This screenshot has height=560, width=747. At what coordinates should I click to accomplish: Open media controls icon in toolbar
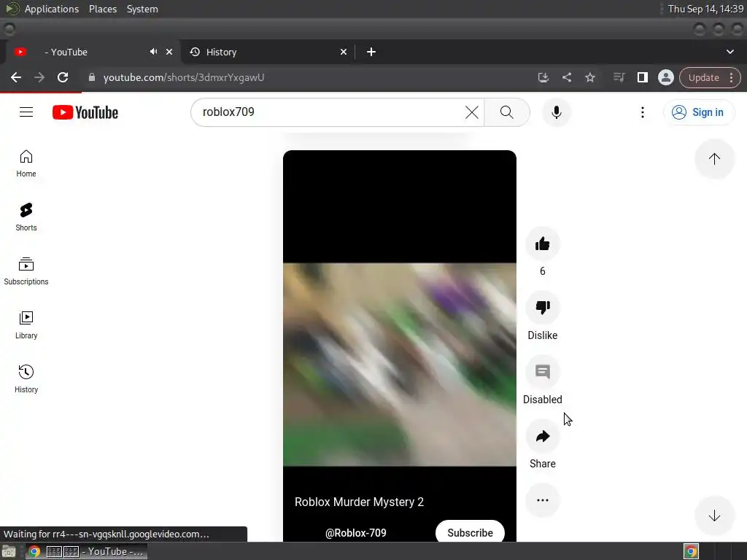[x=619, y=77]
